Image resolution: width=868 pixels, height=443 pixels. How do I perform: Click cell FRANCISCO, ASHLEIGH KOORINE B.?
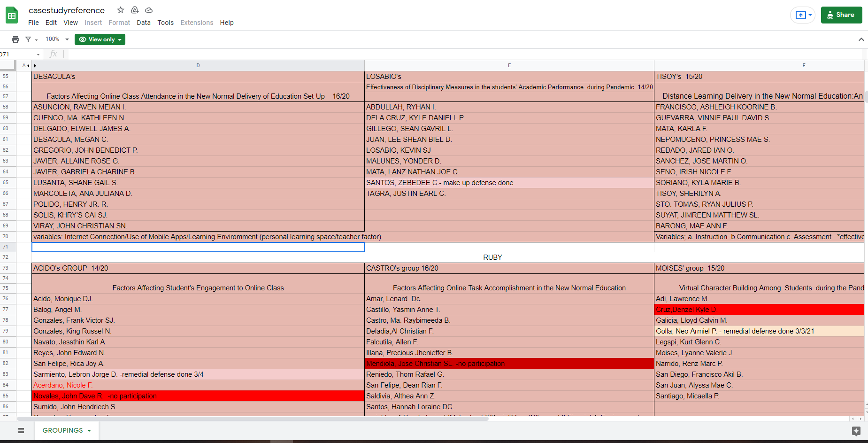pos(759,107)
